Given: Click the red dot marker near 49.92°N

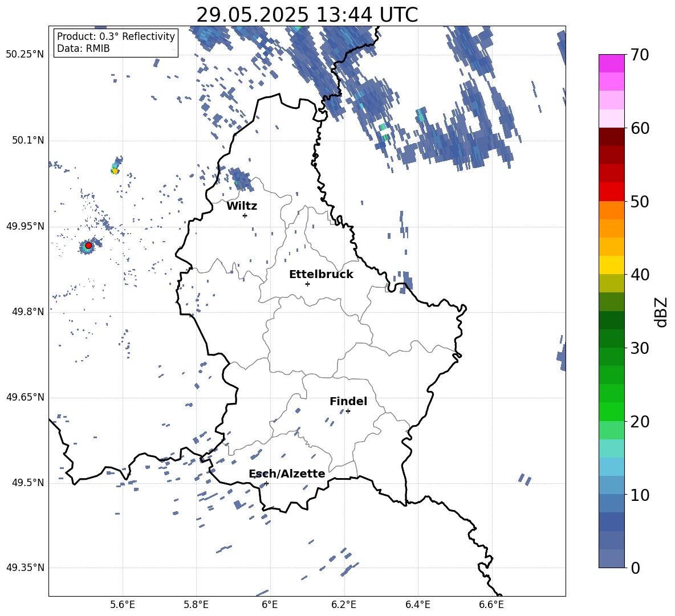Looking at the screenshot, I should click(x=88, y=246).
